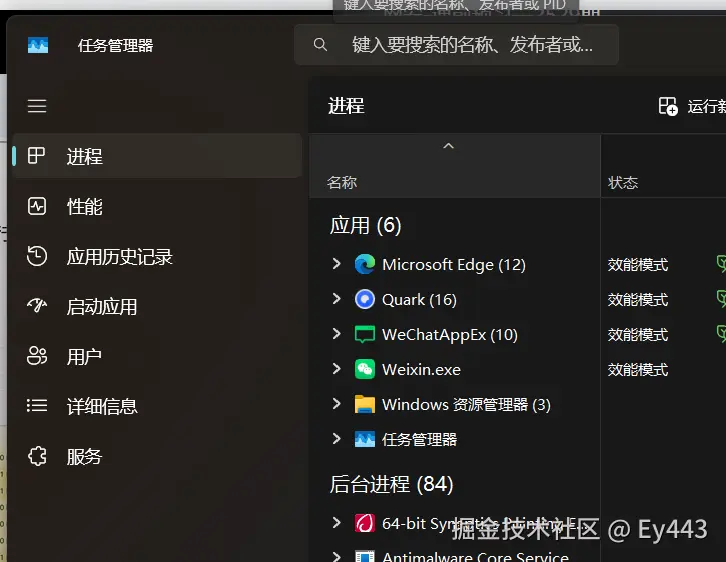Click 效能模式 status for Quark

pos(638,300)
